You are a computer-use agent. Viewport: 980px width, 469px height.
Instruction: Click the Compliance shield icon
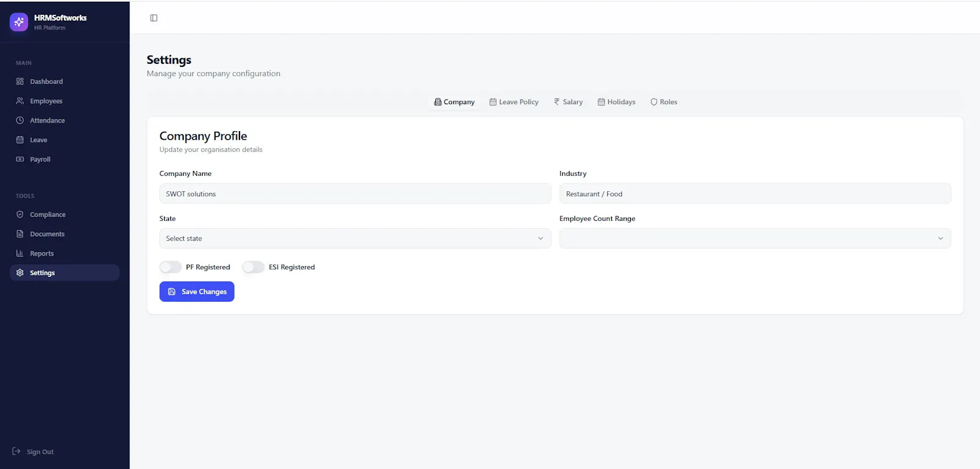20,215
